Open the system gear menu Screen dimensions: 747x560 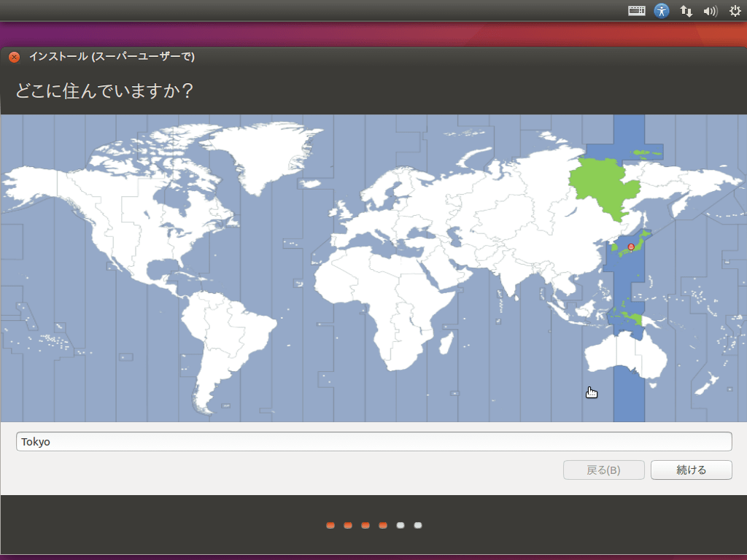(x=735, y=11)
